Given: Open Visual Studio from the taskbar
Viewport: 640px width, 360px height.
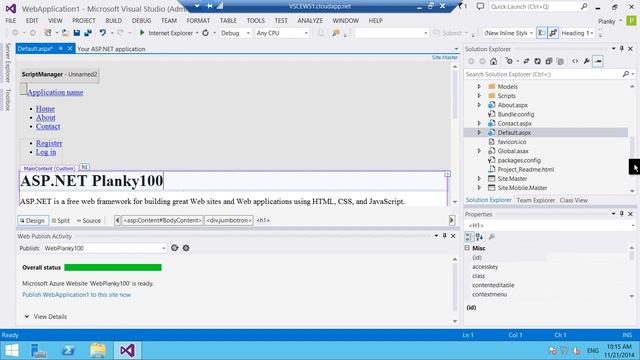Looking at the screenshot, I should click(127, 350).
